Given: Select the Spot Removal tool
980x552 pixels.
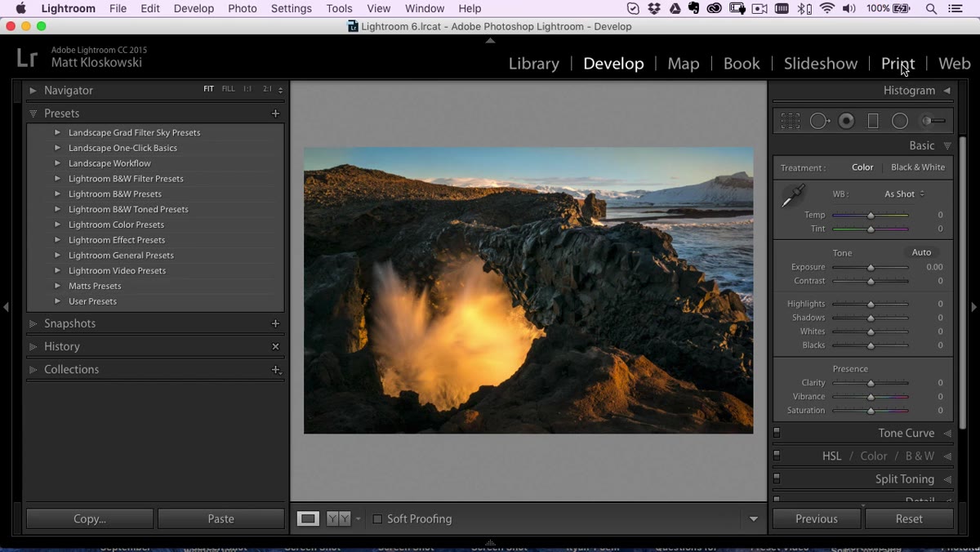Looking at the screenshot, I should pos(819,121).
